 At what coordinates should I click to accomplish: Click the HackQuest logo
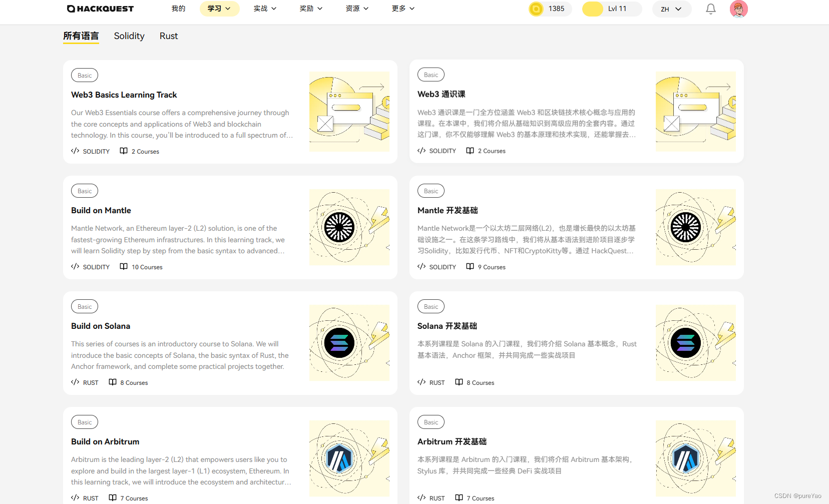[100, 9]
